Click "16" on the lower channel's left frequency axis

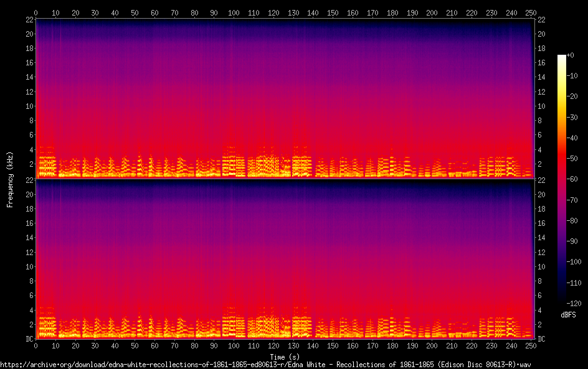coord(30,223)
